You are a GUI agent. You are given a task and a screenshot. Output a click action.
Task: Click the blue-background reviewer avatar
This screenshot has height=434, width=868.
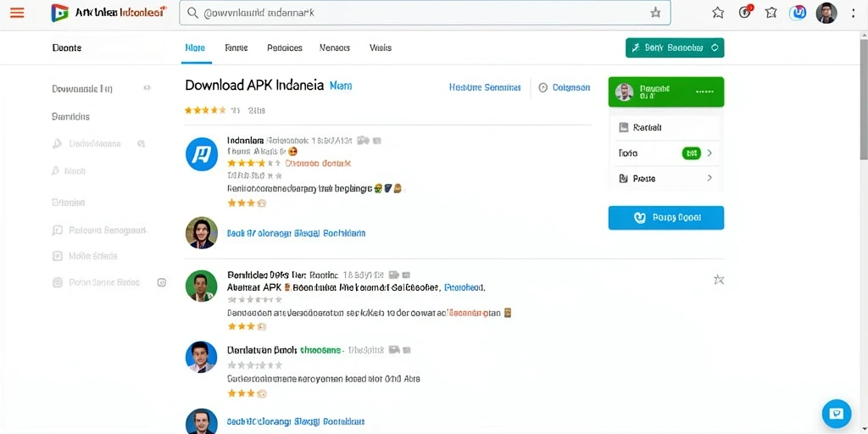coord(202,357)
